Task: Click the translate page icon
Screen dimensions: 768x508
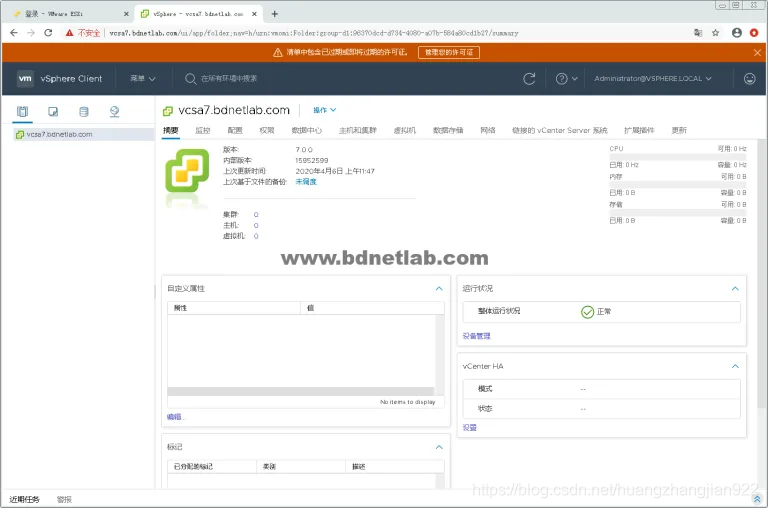Action: (x=698, y=33)
